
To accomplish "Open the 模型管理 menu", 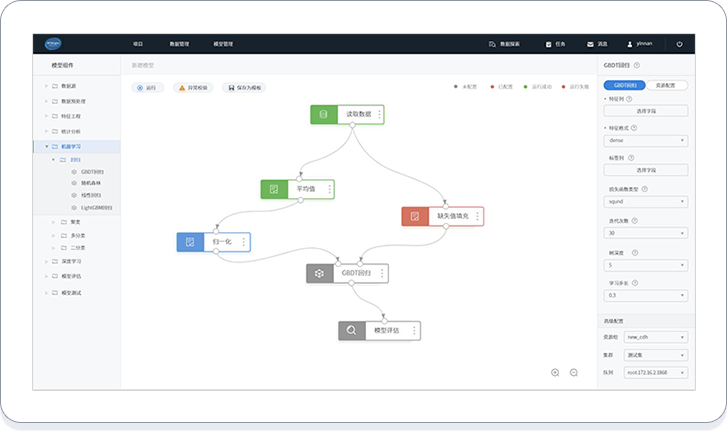I will coord(223,44).
